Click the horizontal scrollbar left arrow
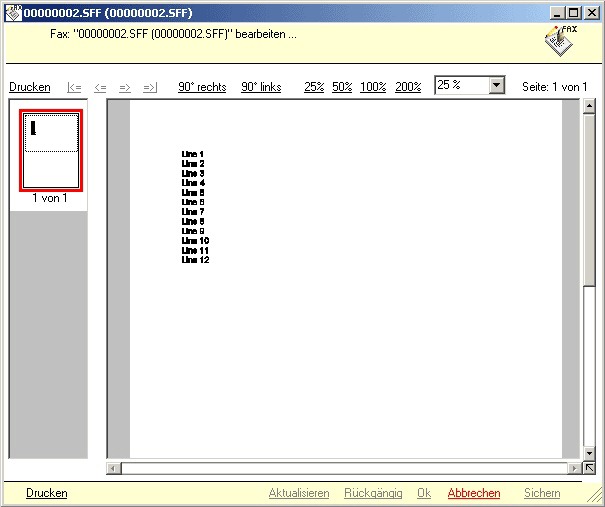 click(114, 467)
